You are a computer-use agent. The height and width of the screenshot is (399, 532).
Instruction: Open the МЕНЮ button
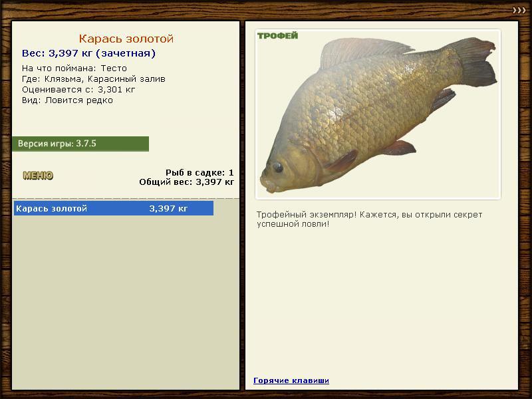click(38, 176)
